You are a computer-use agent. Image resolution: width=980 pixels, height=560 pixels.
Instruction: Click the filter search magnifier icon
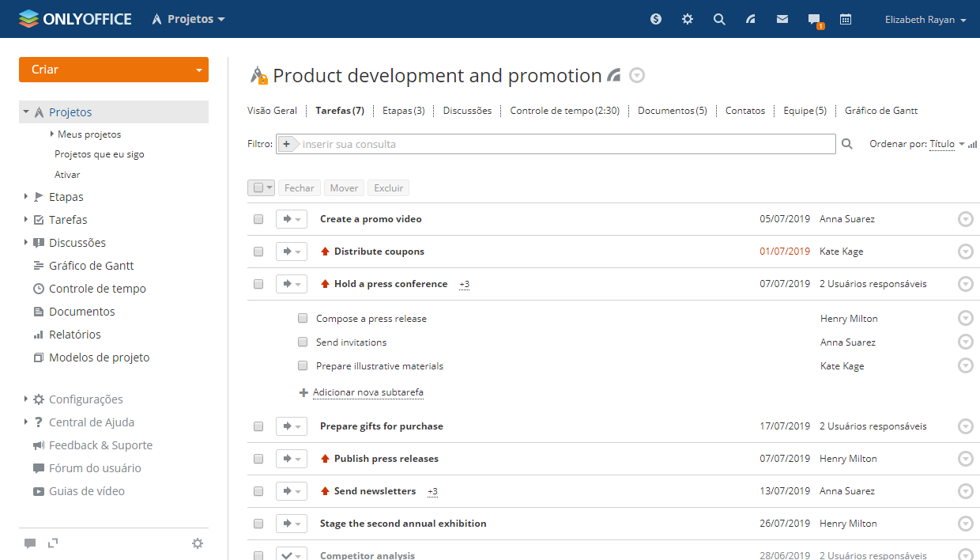pyautogui.click(x=847, y=144)
